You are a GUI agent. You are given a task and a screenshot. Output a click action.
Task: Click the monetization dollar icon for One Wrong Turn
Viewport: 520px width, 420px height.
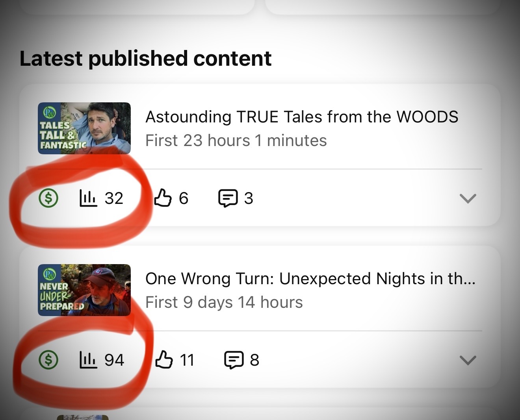(48, 360)
